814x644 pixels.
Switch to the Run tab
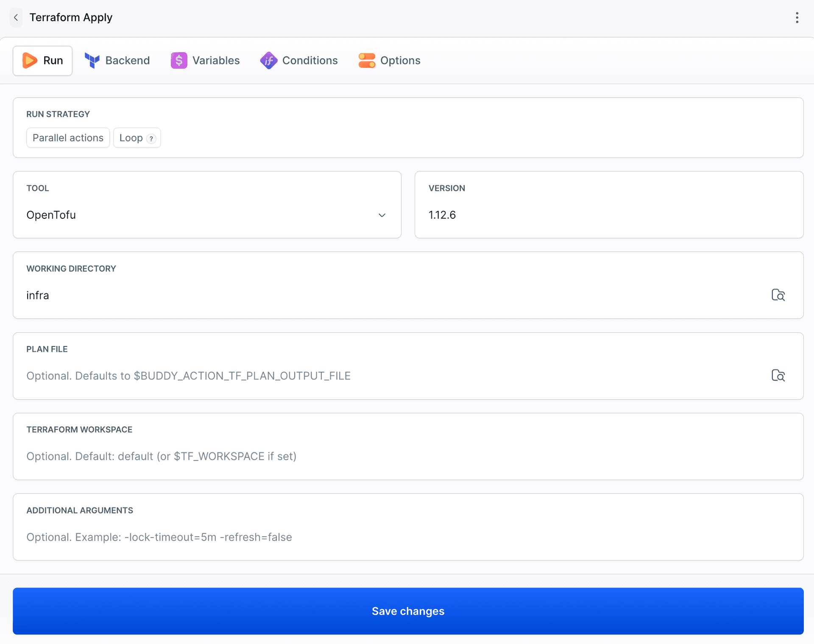click(x=42, y=61)
